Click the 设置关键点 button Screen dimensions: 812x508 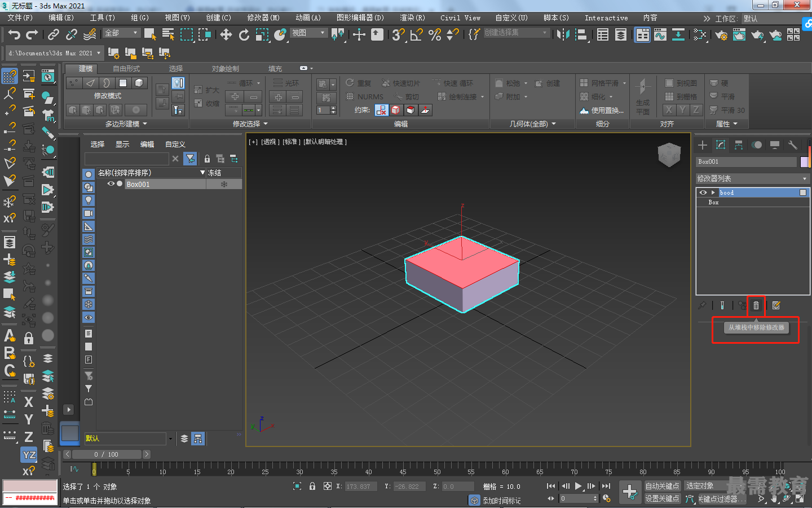point(663,498)
